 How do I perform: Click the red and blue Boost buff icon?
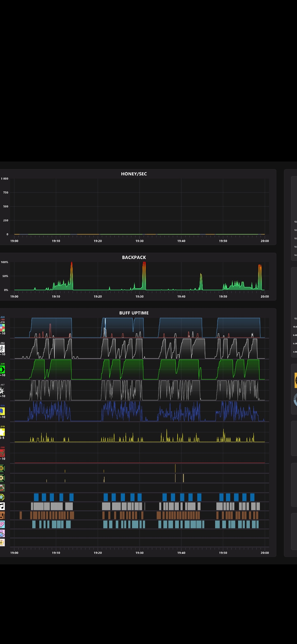[x=2, y=328]
